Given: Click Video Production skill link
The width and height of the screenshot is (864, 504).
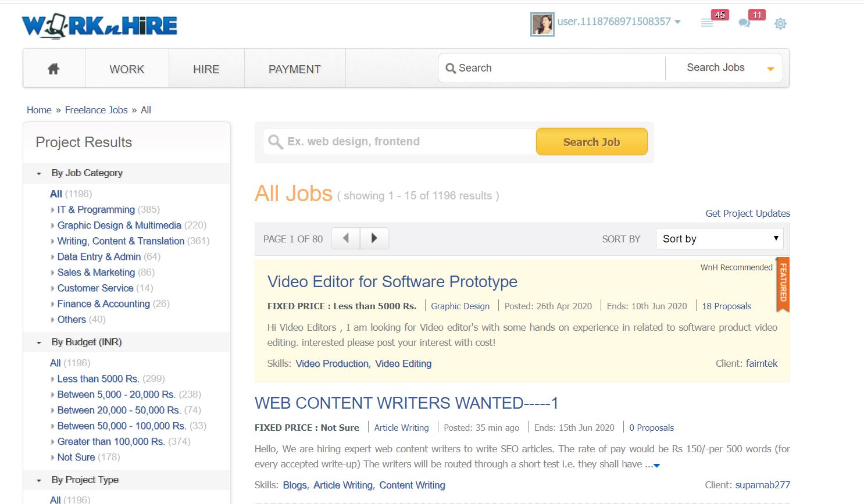Looking at the screenshot, I should 332,363.
